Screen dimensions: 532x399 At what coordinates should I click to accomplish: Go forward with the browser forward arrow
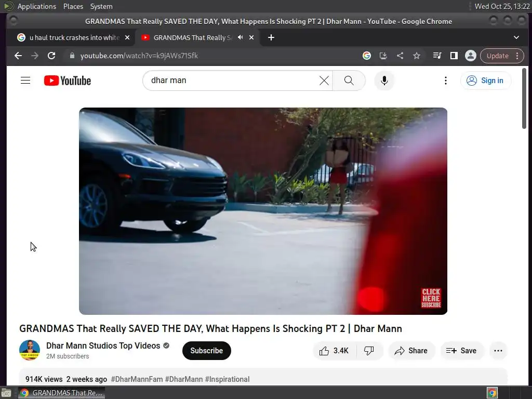(35, 56)
